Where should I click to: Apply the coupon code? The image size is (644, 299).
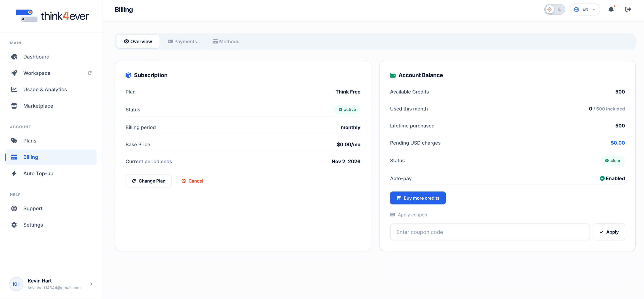point(609,232)
